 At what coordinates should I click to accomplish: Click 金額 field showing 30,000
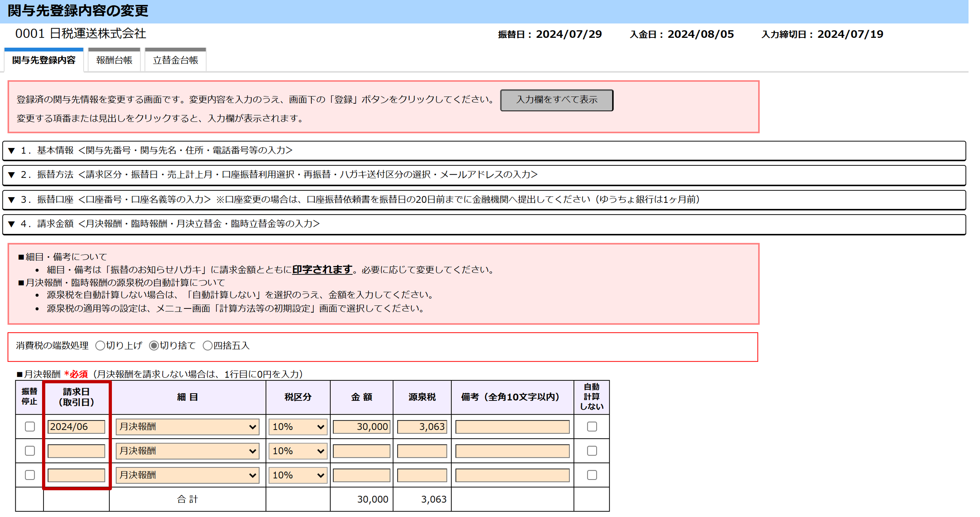[x=361, y=427]
